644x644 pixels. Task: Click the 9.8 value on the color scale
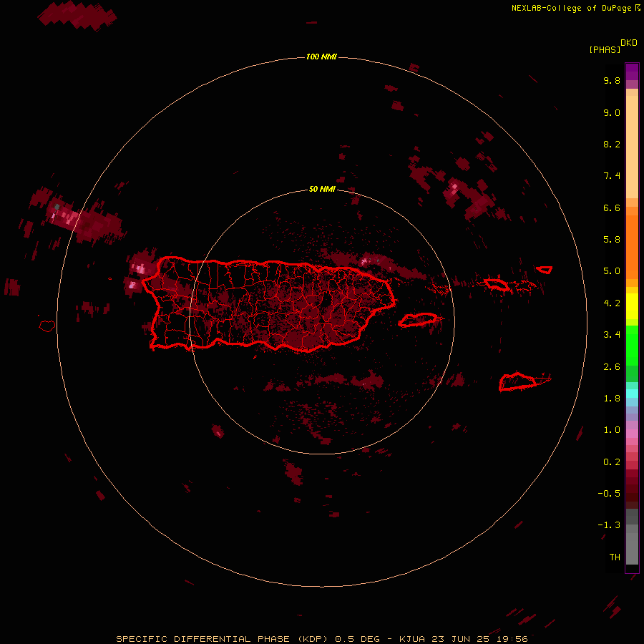612,80
